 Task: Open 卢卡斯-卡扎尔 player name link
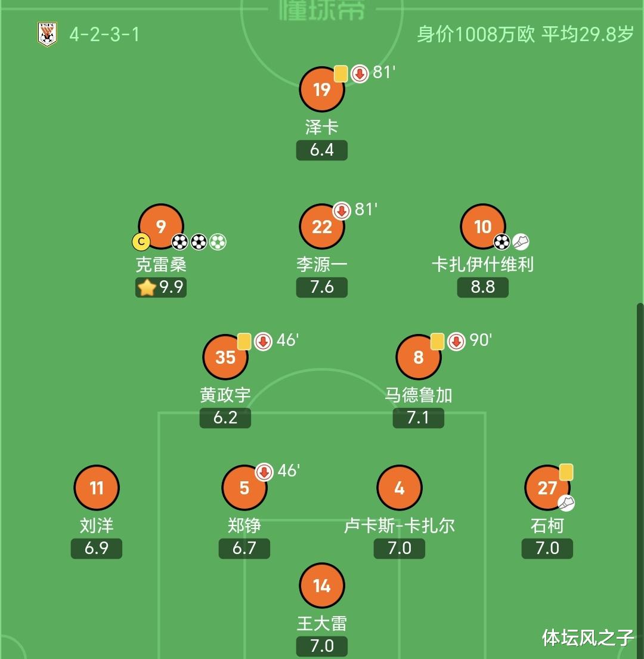point(400,525)
